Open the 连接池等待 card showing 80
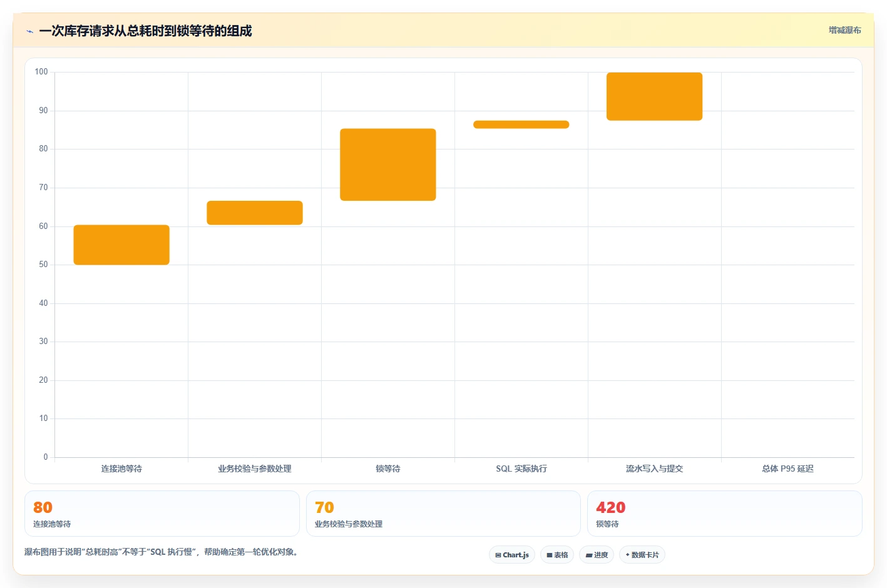887x588 pixels. (x=162, y=514)
